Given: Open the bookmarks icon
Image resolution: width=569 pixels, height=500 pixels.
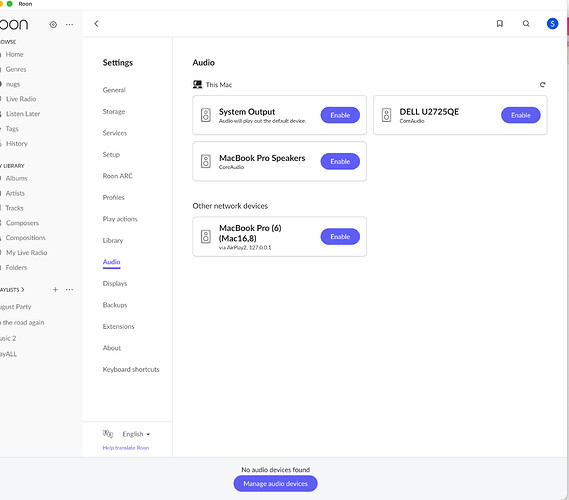Looking at the screenshot, I should coord(500,24).
